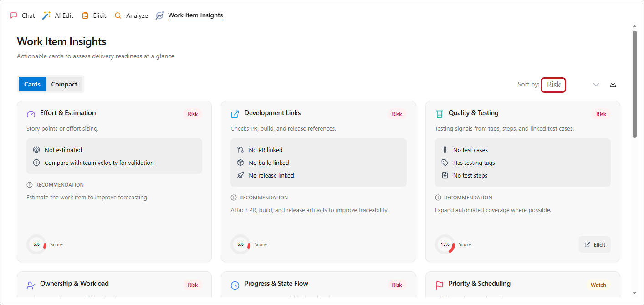Expand the sort dropdown chevron
This screenshot has width=644, height=305.
tap(596, 85)
